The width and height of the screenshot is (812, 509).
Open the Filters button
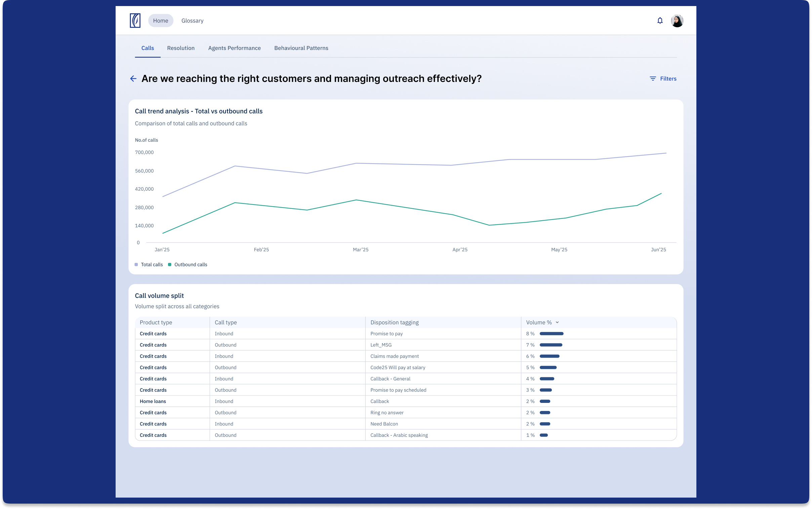click(663, 79)
